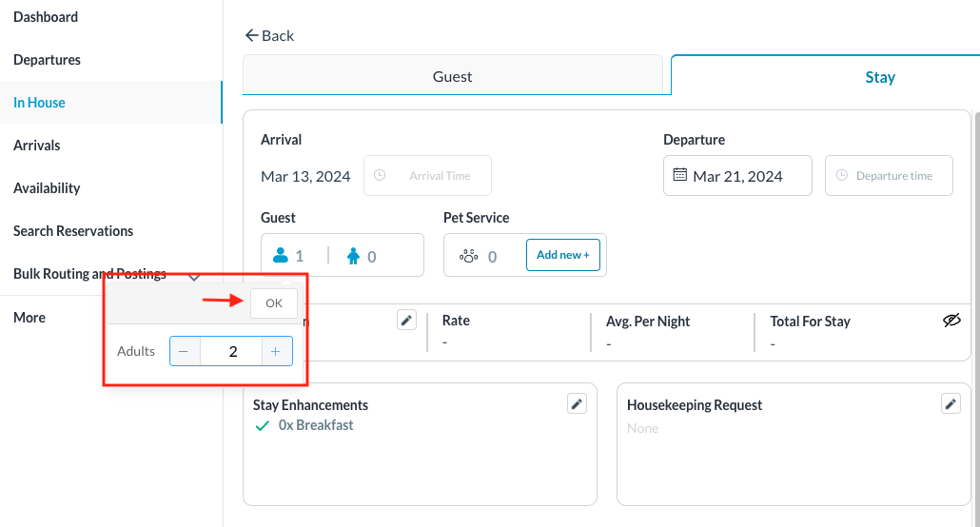Click the adult guest person icon
The width and height of the screenshot is (980, 527).
281,256
